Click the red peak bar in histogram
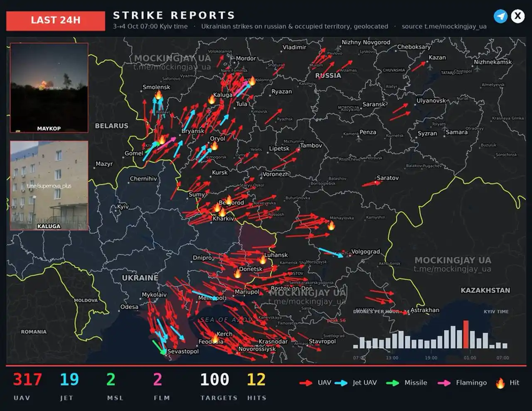 coord(466,334)
